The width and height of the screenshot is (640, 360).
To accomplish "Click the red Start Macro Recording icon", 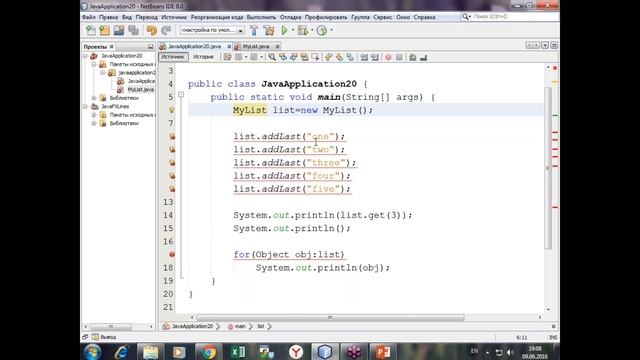I will (x=388, y=57).
